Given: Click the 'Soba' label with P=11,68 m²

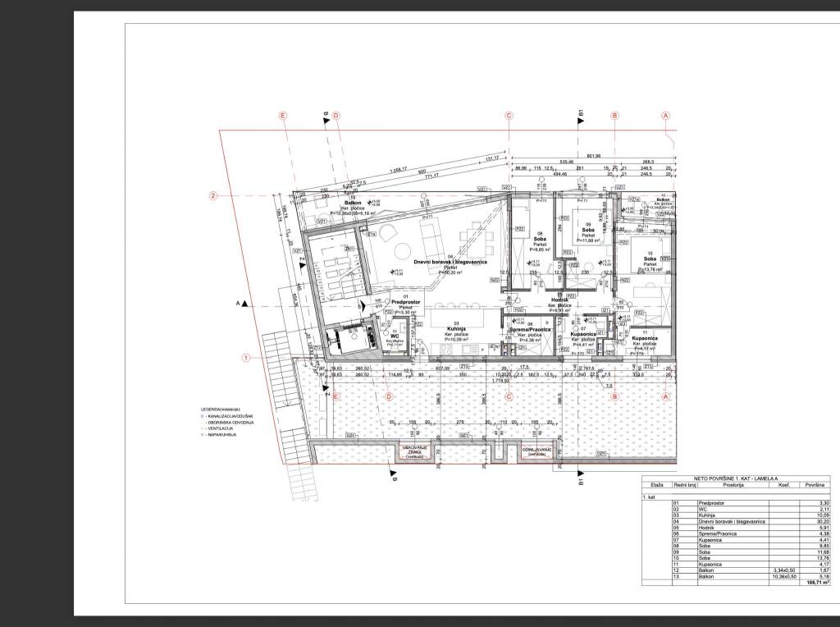Looking at the screenshot, I should (x=588, y=229).
